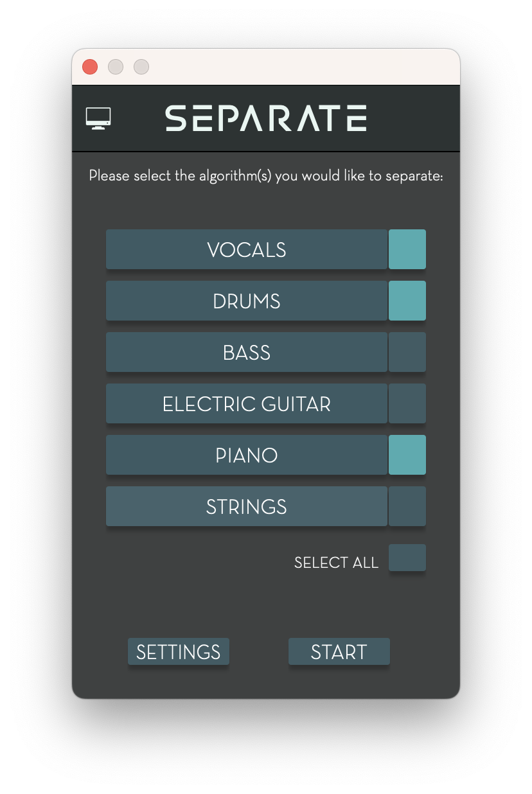Deselect the DRUMS checkbox
This screenshot has width=532, height=794.
click(x=407, y=301)
